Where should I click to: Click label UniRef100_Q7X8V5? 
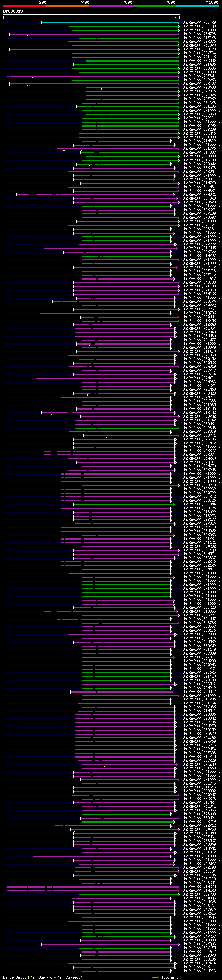199,95
